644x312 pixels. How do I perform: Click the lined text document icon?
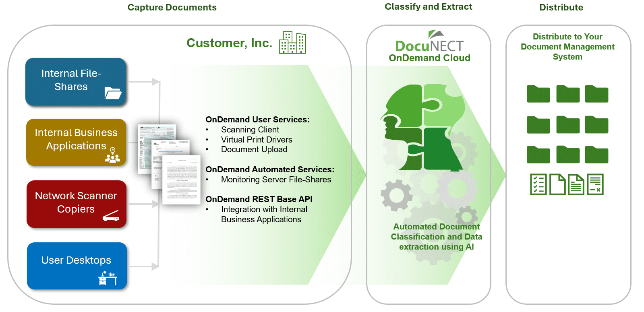point(576,184)
